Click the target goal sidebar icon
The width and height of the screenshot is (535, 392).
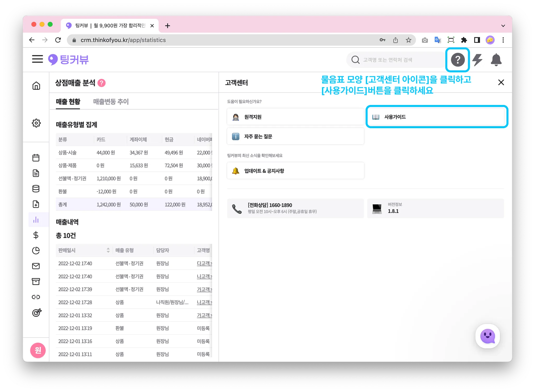tap(37, 312)
